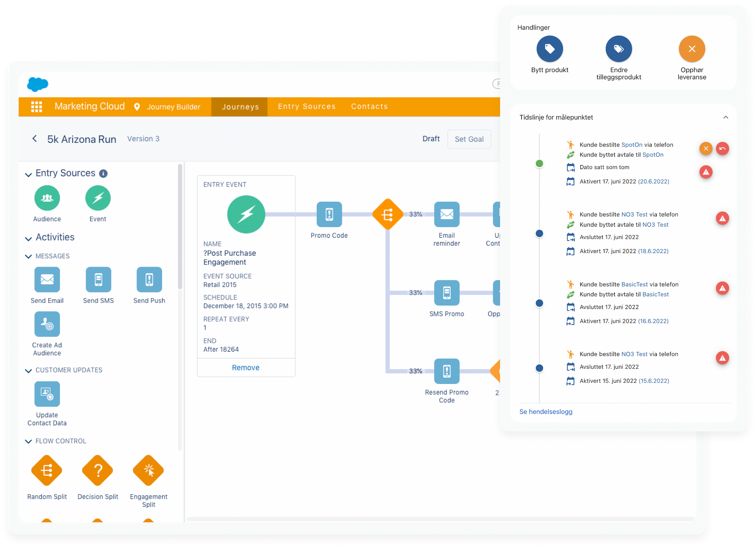Open the Email reminder canvas node

point(447,214)
